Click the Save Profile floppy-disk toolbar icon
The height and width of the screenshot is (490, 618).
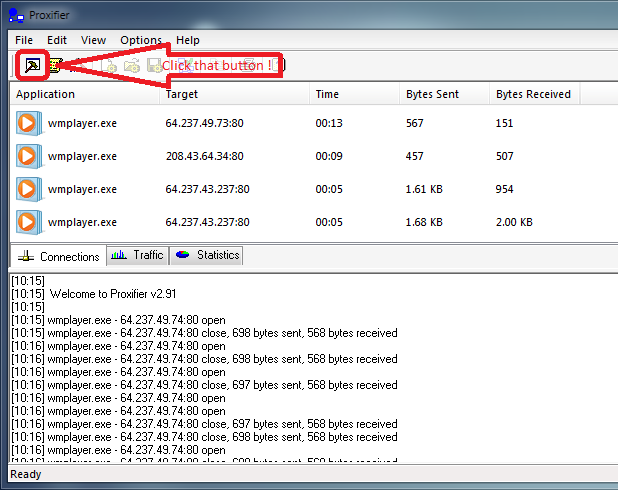coord(154,65)
